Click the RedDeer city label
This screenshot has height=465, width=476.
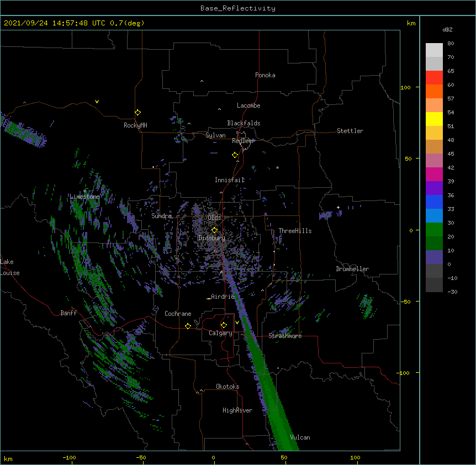click(x=243, y=141)
